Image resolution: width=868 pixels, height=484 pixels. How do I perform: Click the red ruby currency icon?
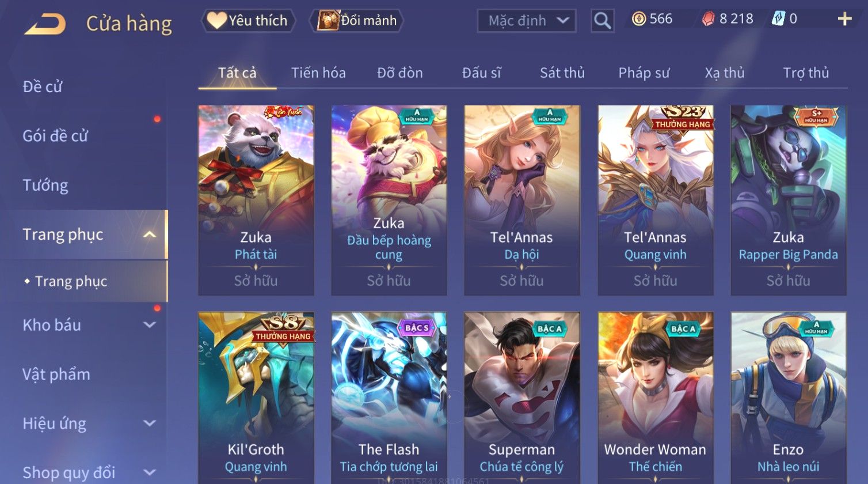pyautogui.click(x=708, y=19)
